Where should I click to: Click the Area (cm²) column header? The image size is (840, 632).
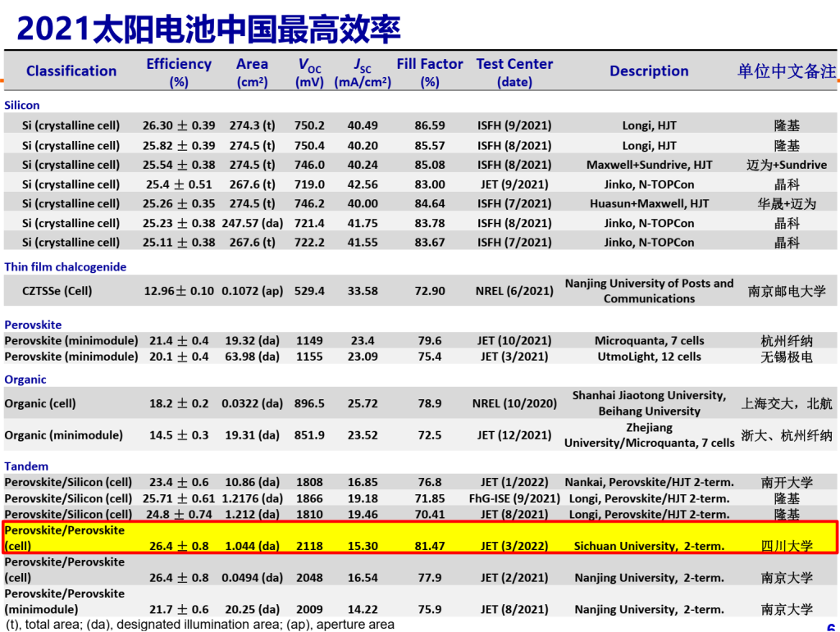252,72
